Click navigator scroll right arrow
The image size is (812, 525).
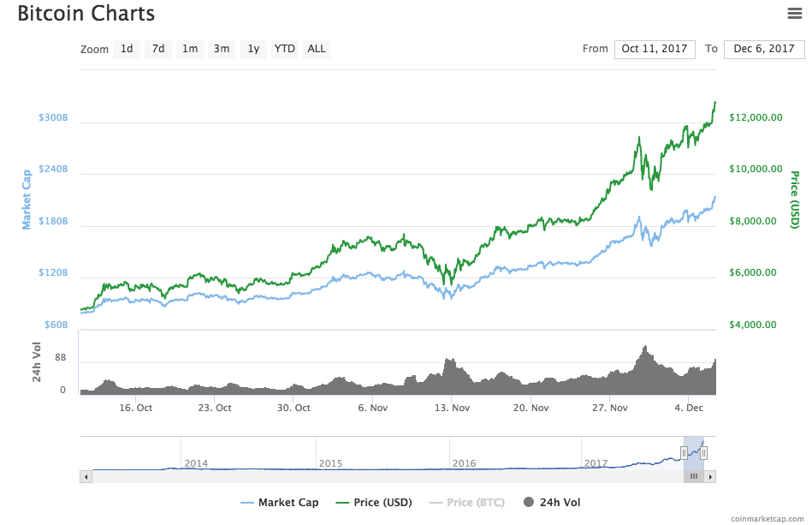[710, 477]
